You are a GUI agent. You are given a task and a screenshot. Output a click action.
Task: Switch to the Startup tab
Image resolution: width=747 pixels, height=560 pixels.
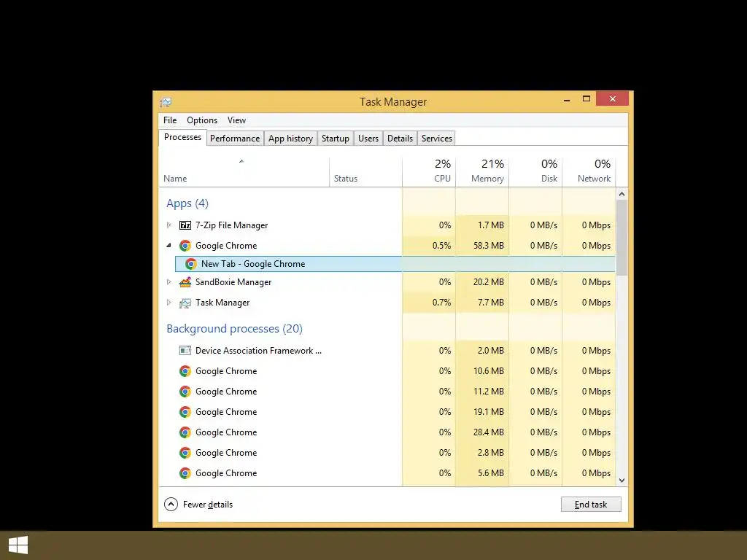[336, 139]
